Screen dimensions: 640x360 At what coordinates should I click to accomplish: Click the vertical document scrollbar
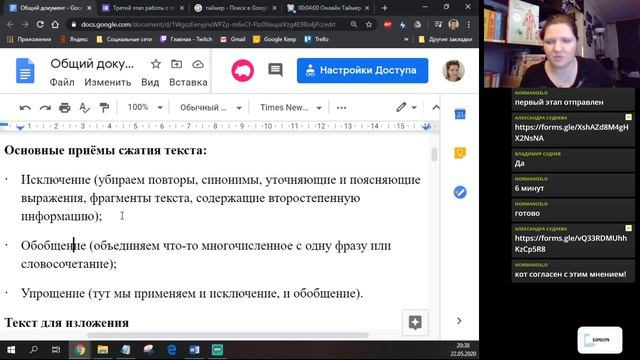click(x=434, y=154)
